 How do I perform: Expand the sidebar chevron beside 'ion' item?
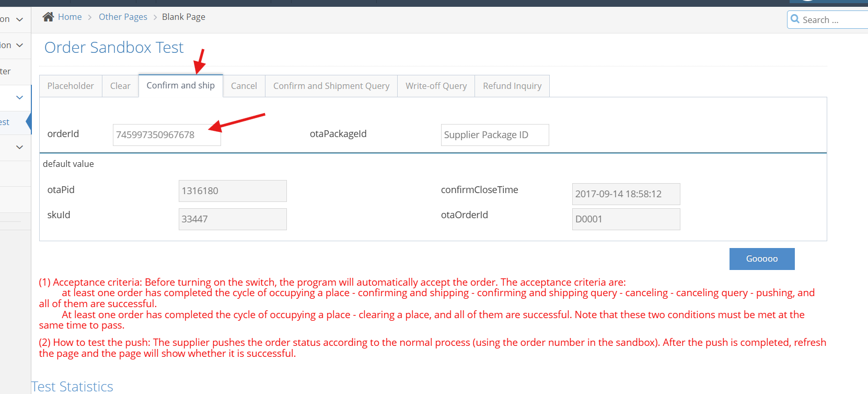click(x=20, y=46)
